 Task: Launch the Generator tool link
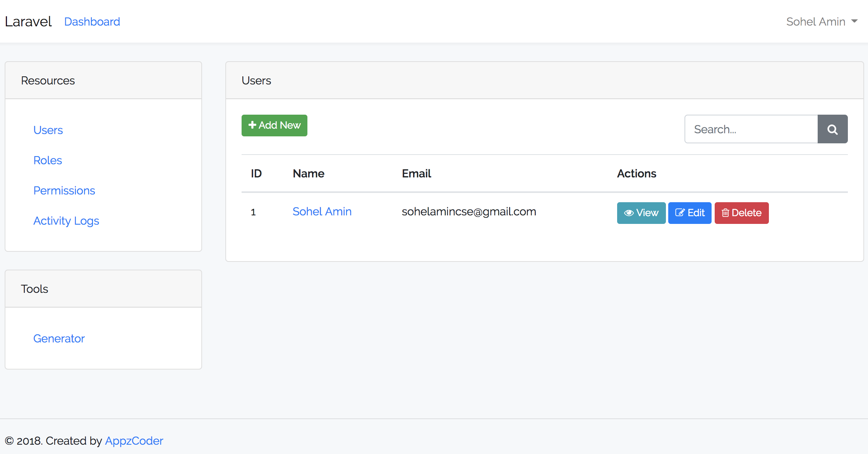pyautogui.click(x=59, y=339)
